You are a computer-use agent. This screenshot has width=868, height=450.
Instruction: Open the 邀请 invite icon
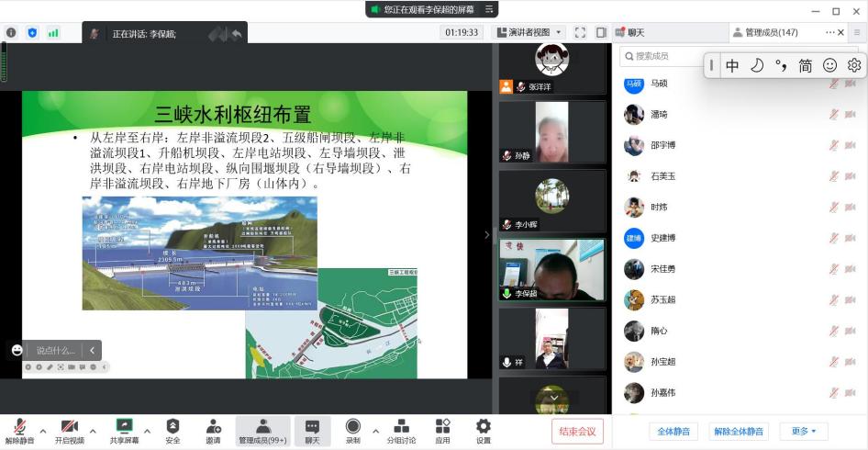213,428
